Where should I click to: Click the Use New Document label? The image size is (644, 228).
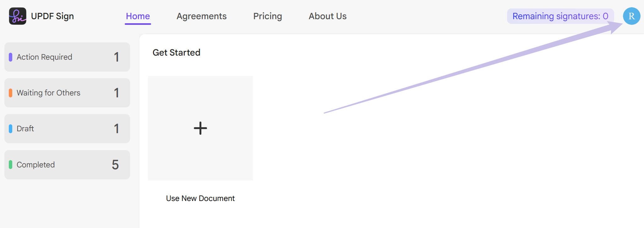200,198
